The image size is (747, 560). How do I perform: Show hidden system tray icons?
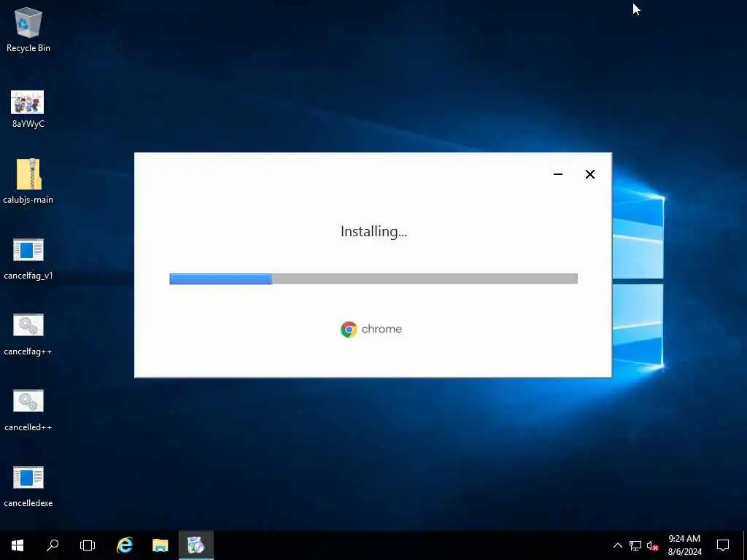[x=617, y=545]
